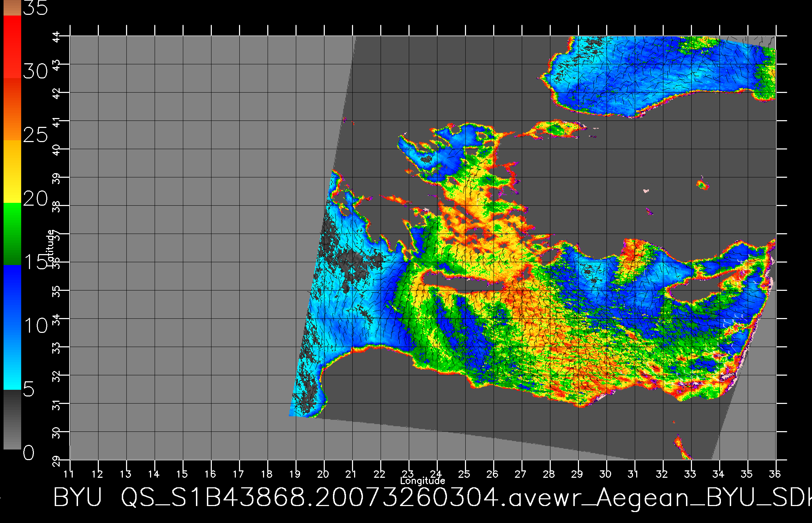Click latitude tick label "30"
The height and width of the screenshot is (523, 812).
(x=56, y=433)
